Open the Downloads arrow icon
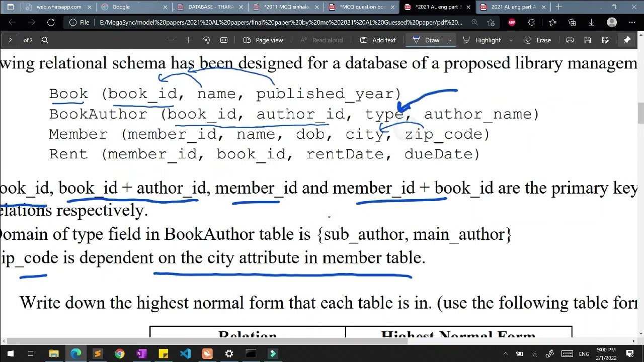 click(x=592, y=23)
